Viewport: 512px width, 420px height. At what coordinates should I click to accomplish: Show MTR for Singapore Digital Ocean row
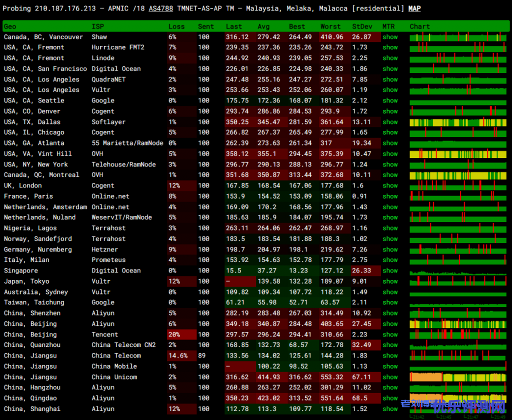390,270
